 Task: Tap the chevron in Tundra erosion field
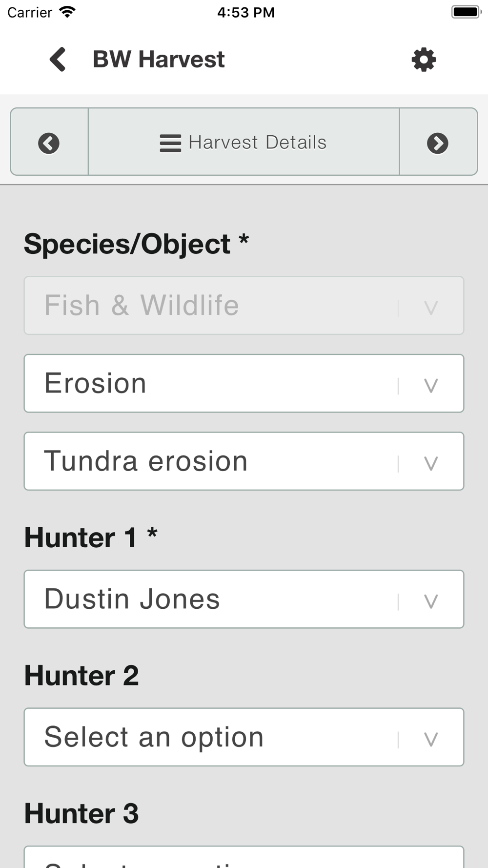click(x=430, y=463)
